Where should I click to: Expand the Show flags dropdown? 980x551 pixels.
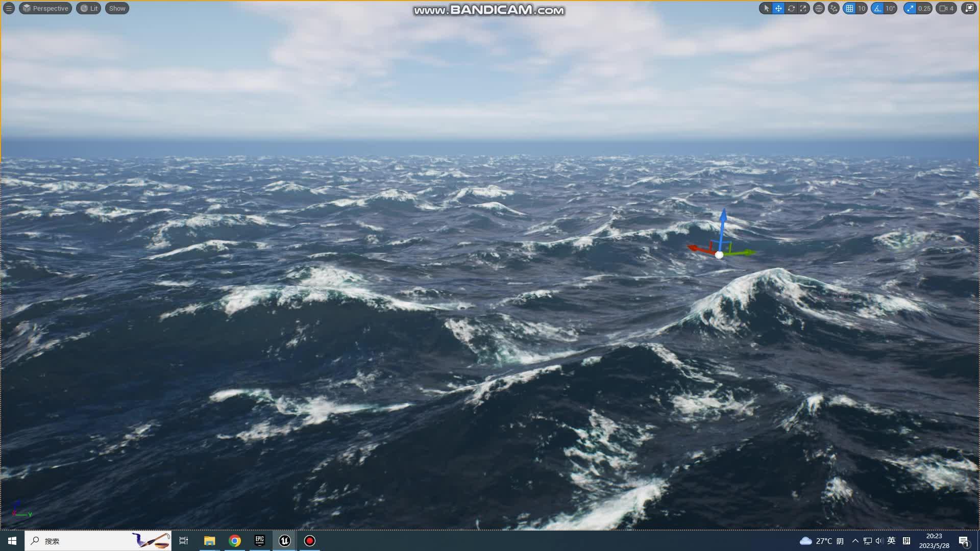coord(117,8)
